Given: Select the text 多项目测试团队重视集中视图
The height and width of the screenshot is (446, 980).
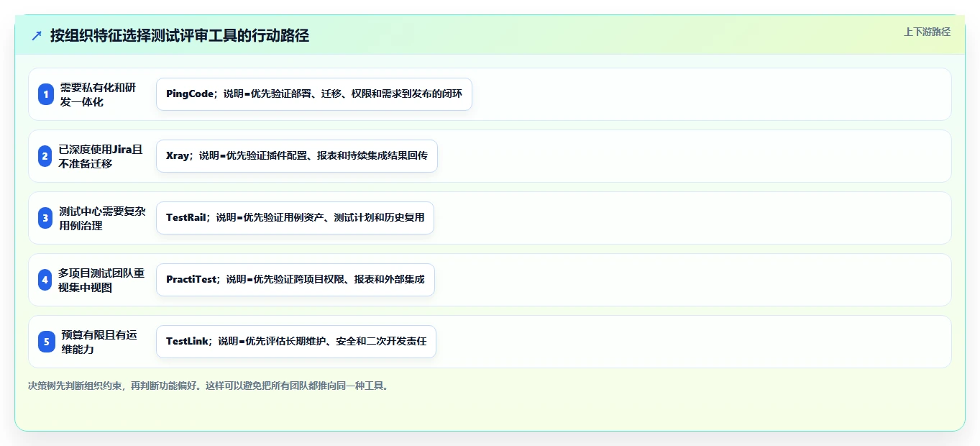Looking at the screenshot, I should [101, 280].
